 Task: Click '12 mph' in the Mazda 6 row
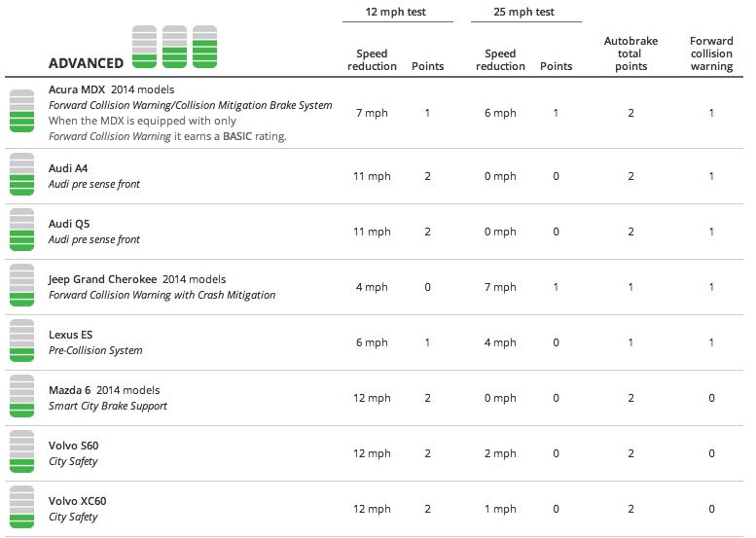[372, 398]
